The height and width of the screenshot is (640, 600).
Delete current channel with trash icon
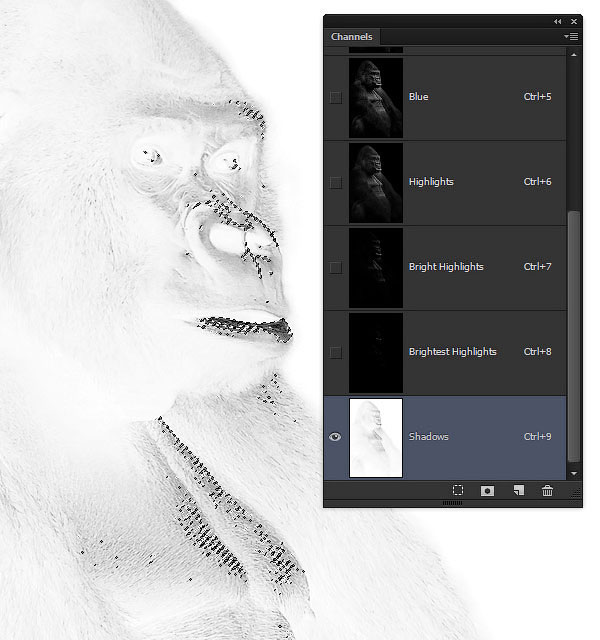coord(547,490)
